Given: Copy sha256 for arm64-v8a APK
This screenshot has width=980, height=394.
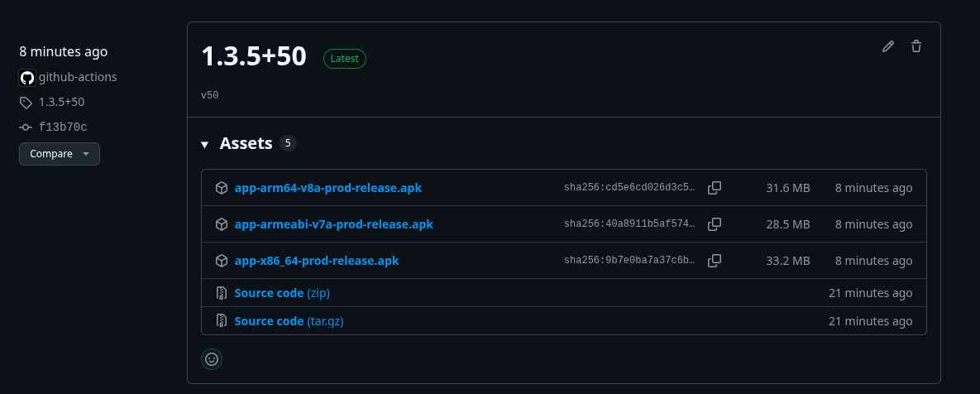Looking at the screenshot, I should pyautogui.click(x=715, y=188).
